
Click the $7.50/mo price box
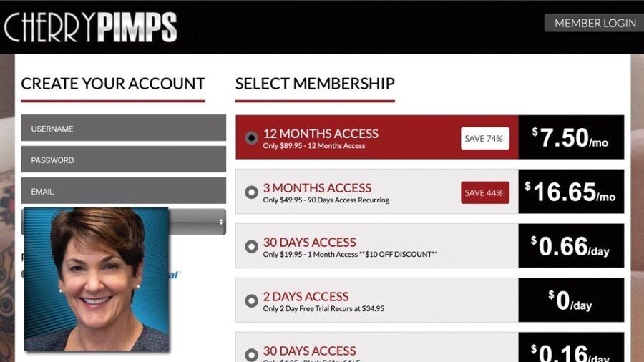point(570,137)
